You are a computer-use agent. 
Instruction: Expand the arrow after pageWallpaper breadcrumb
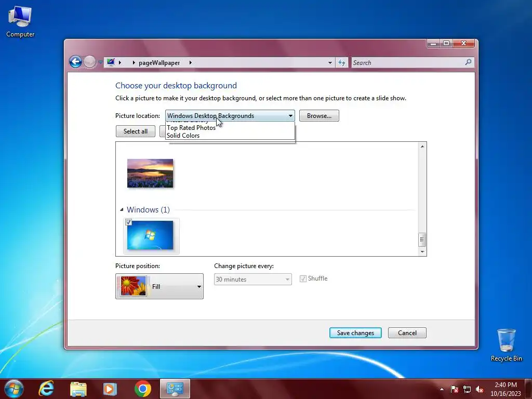(x=190, y=62)
